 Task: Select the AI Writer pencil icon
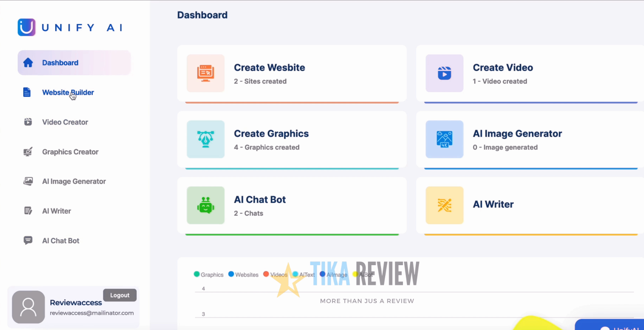tap(27, 211)
